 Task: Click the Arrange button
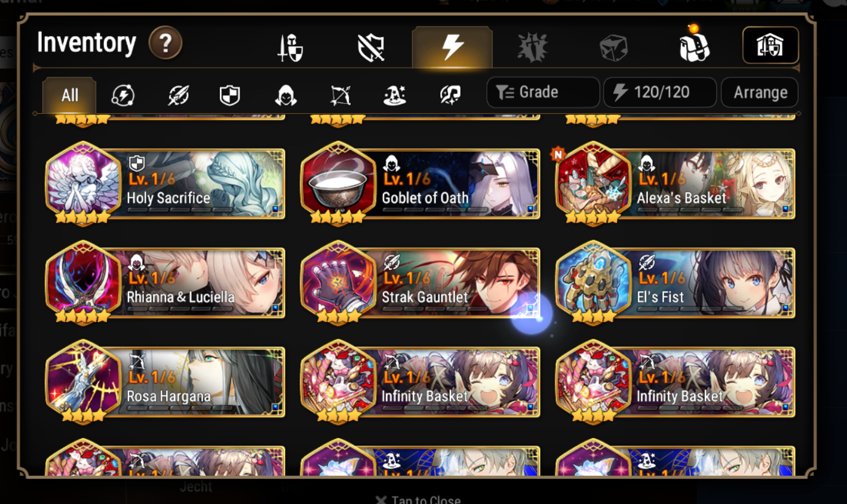[x=760, y=93]
